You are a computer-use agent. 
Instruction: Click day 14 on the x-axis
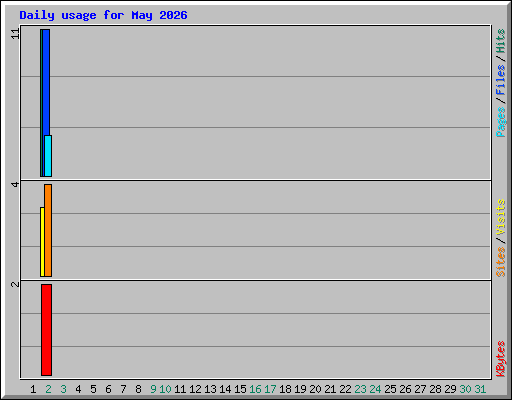[x=225, y=389]
